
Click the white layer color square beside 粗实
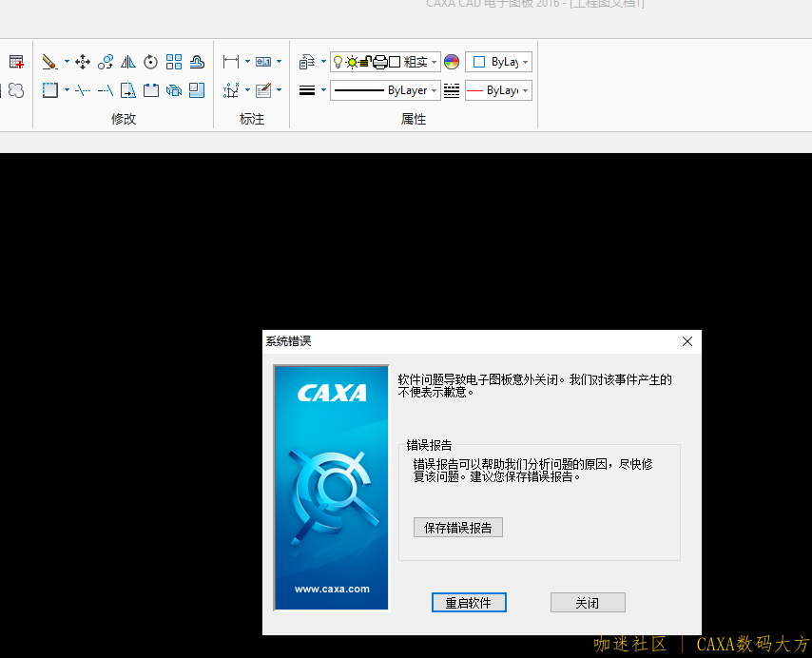[x=395, y=62]
